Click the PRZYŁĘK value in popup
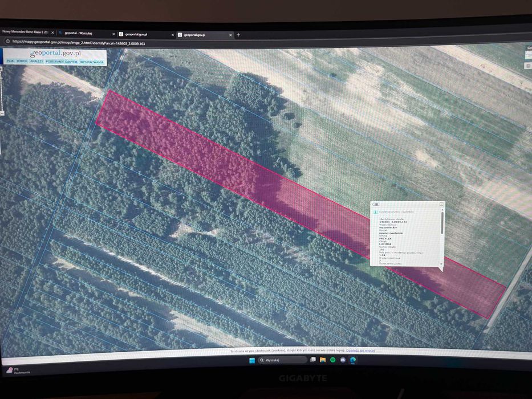Viewport: 532px width, 399px height. [385, 238]
